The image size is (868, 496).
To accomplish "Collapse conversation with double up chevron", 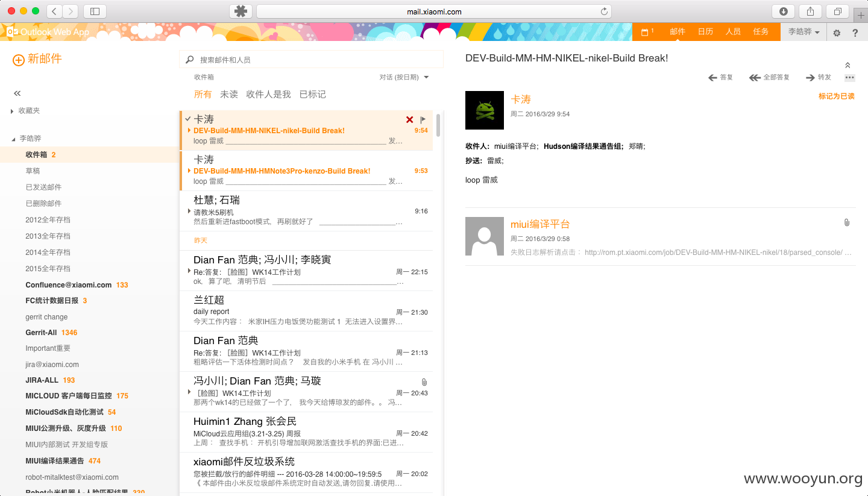I will pyautogui.click(x=848, y=65).
